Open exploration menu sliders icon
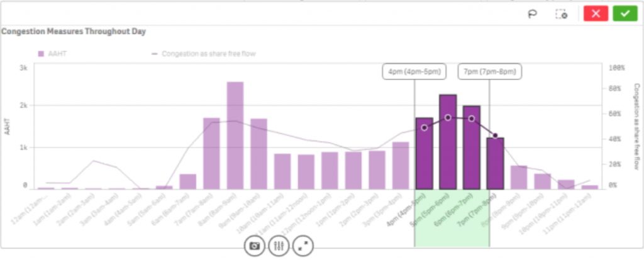This screenshot has height=260, width=644. coord(279,246)
